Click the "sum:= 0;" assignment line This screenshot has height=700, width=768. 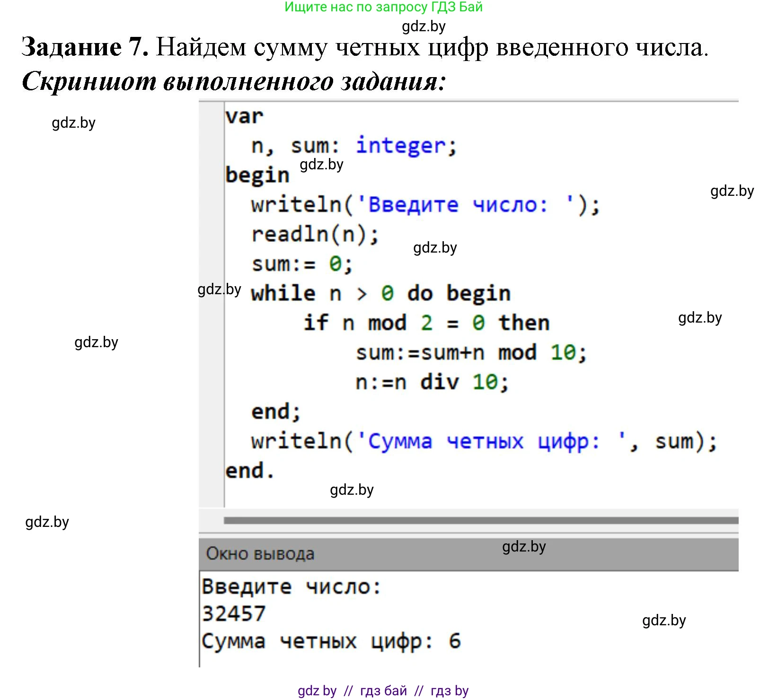302,264
